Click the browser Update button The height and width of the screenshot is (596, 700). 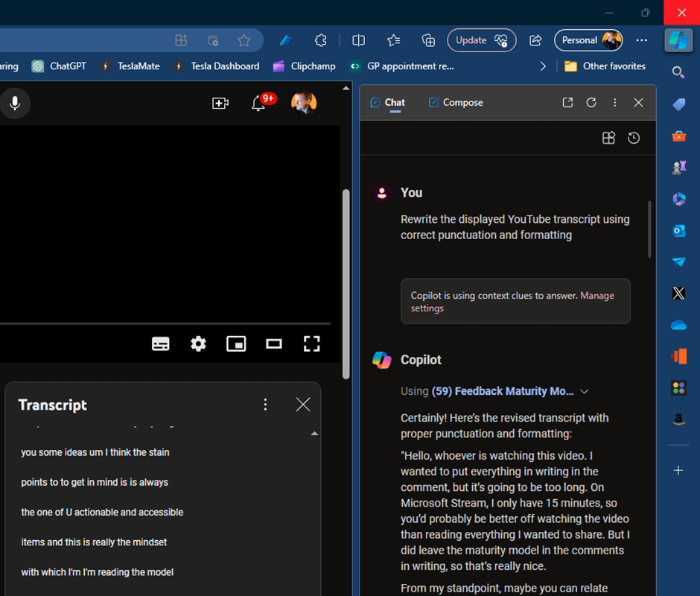pyautogui.click(x=481, y=40)
